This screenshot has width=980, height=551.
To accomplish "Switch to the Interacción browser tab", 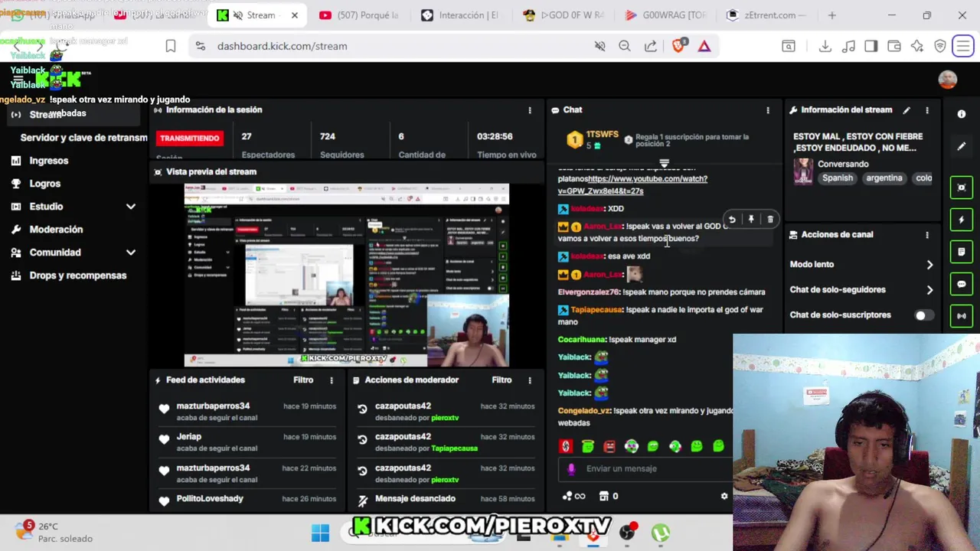I will [461, 15].
